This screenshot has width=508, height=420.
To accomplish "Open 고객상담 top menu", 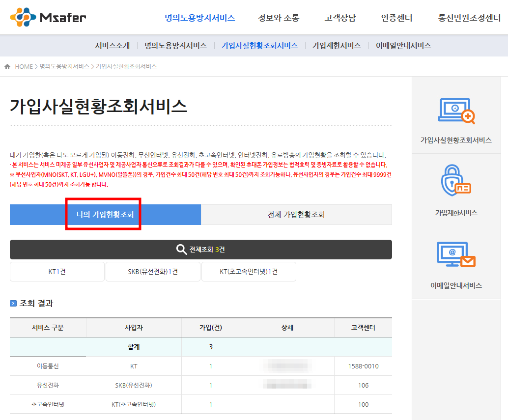I will (x=340, y=18).
